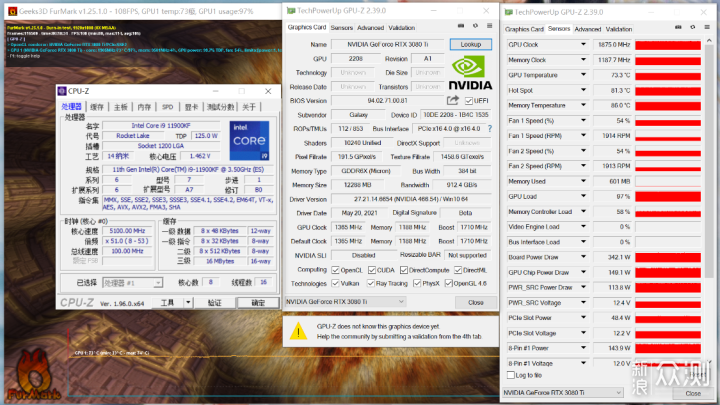Open the GPU selector dropdown in Graphics Card window
The width and height of the screenshot is (720, 405).
tap(401, 302)
